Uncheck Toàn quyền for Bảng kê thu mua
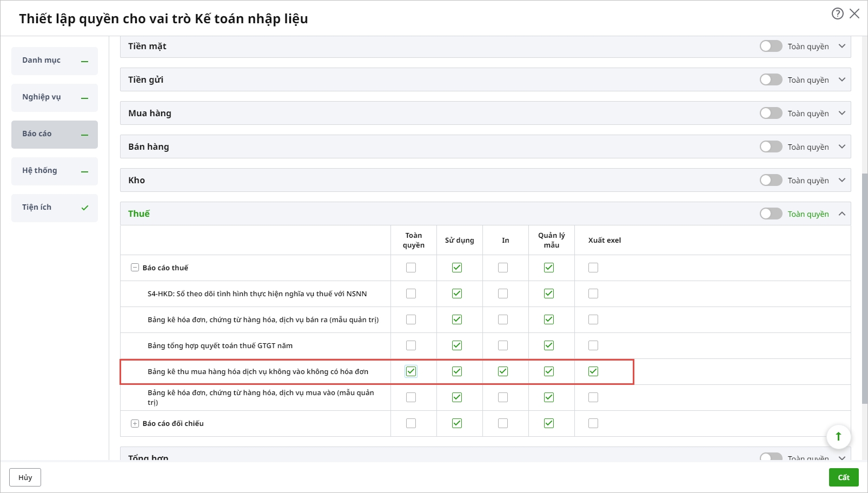The height and width of the screenshot is (493, 868). coord(411,371)
